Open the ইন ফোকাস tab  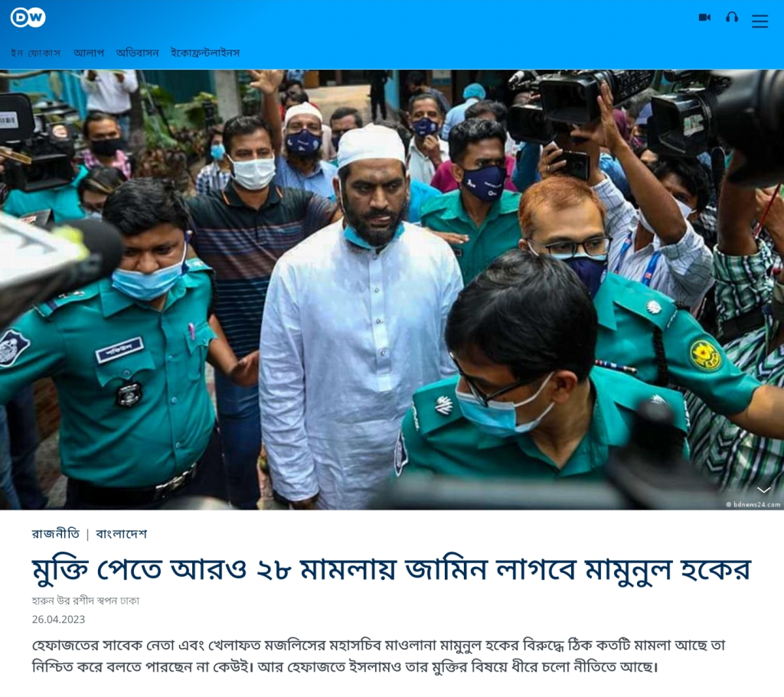[35, 53]
